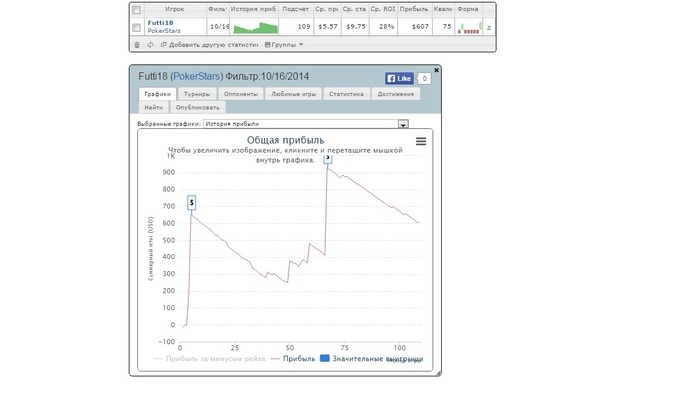Click the trash delete icon below table

(x=137, y=45)
